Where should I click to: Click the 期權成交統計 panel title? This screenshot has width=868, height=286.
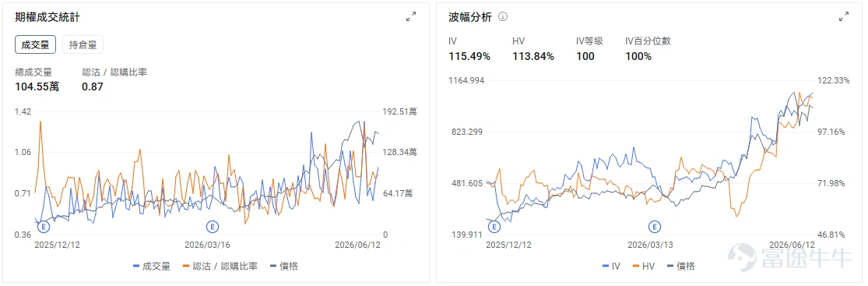point(47,17)
